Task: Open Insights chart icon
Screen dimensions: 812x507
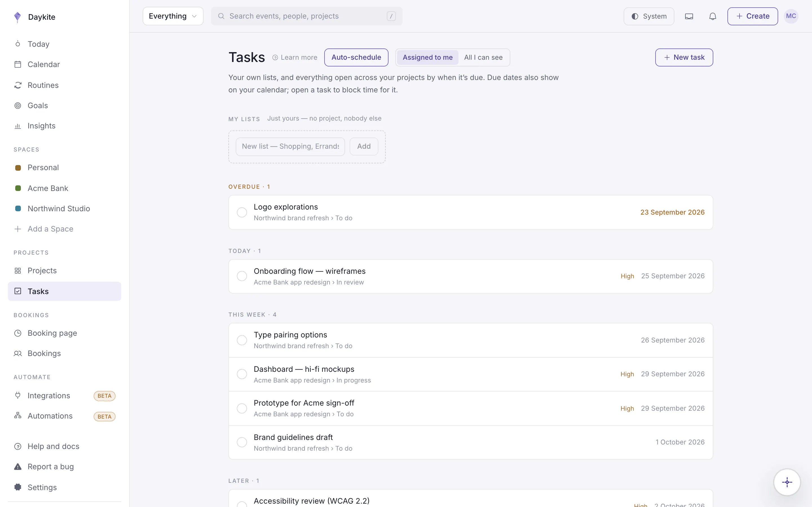Action: click(x=18, y=126)
